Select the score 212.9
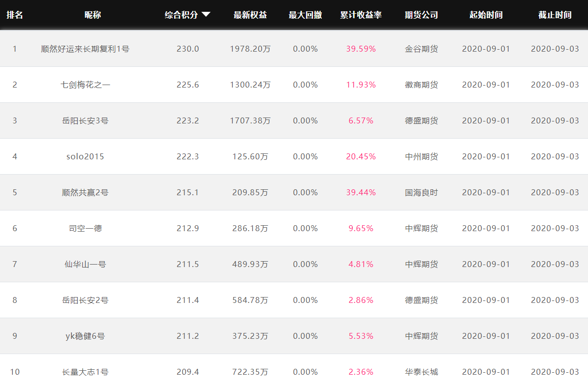Image resolution: width=588 pixels, height=388 pixels. [188, 228]
